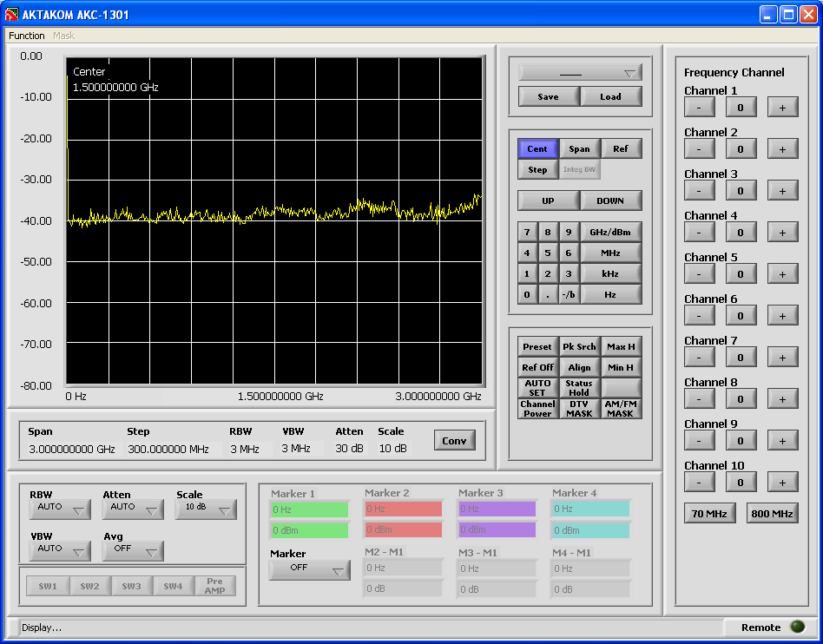Viewport: 823px width, 644px height.
Task: Click the 800 MHz button
Action: click(772, 513)
